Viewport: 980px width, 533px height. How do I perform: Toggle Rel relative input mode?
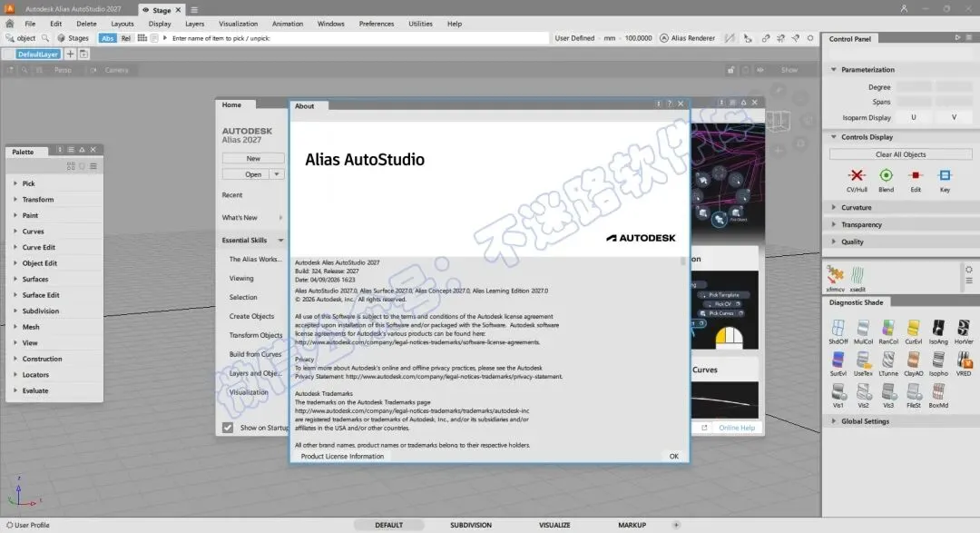coord(125,38)
